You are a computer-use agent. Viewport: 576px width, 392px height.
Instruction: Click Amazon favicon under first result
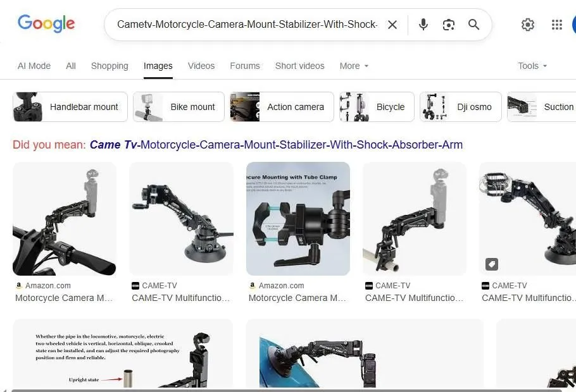tap(19, 286)
